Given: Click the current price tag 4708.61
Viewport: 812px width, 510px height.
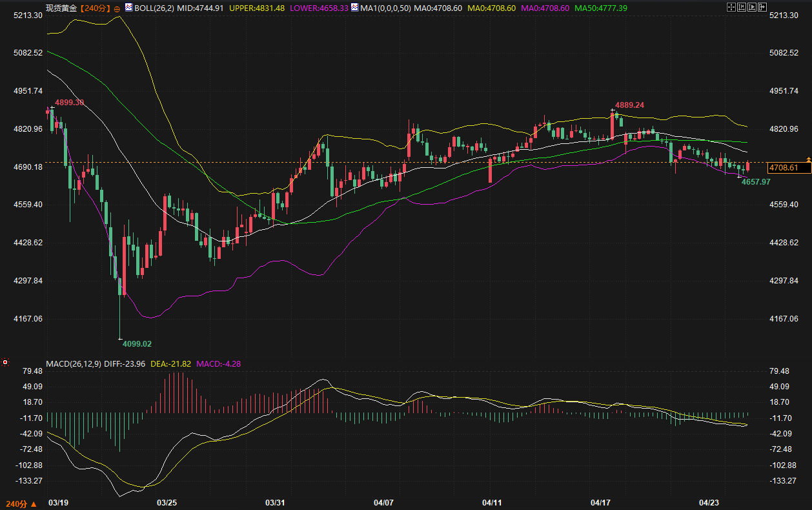Looking at the screenshot, I should tap(783, 168).
